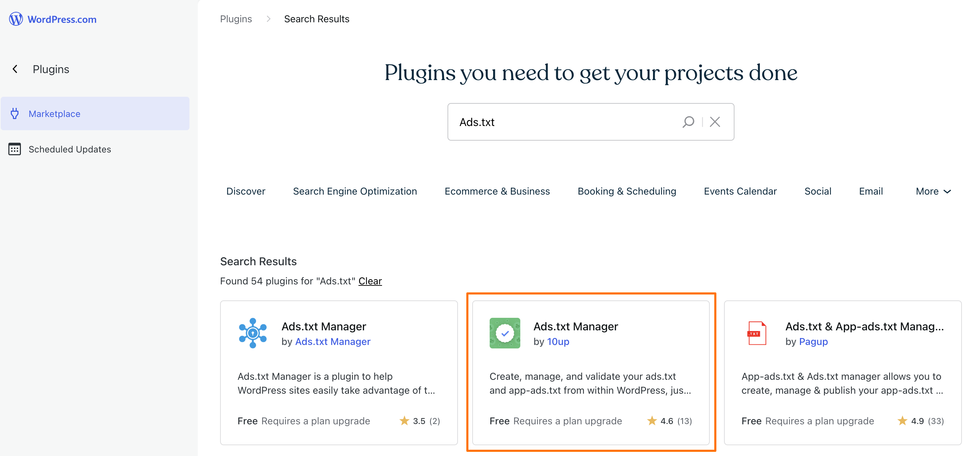Click the Marketplace plug icon
Image resolution: width=980 pixels, height=456 pixels.
15,113
